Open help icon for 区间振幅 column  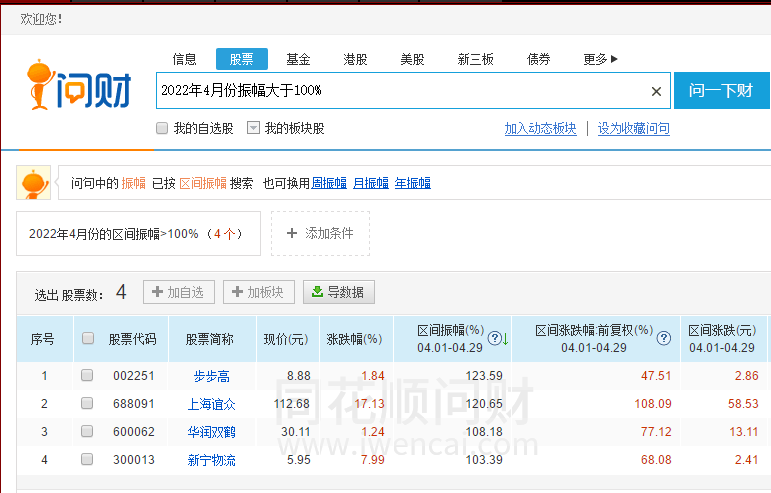point(494,338)
